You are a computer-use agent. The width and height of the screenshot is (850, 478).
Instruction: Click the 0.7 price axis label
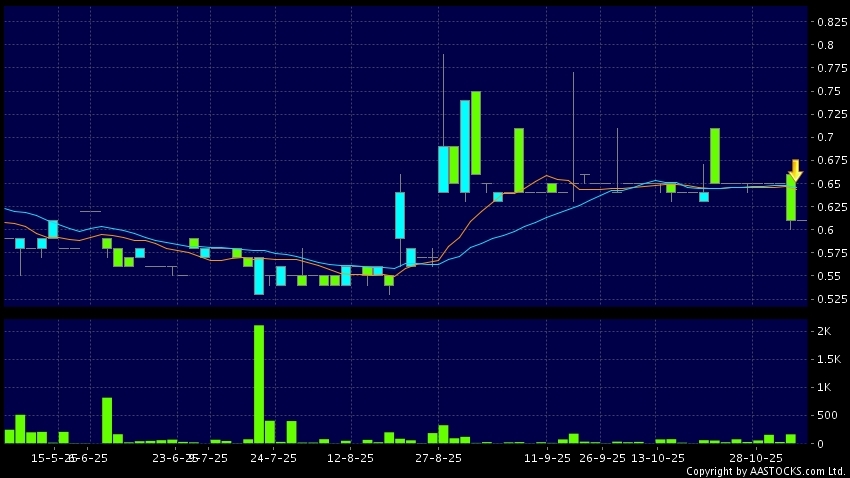pyautogui.click(x=826, y=137)
